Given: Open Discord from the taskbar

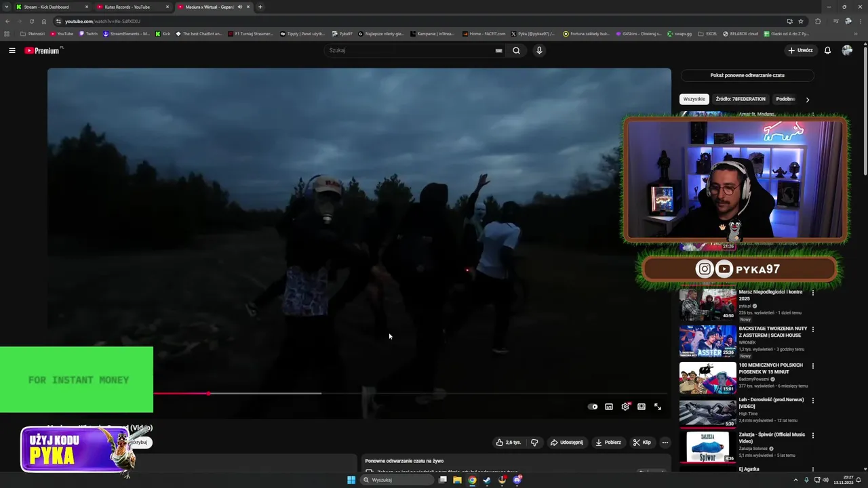Looking at the screenshot, I should click(517, 480).
